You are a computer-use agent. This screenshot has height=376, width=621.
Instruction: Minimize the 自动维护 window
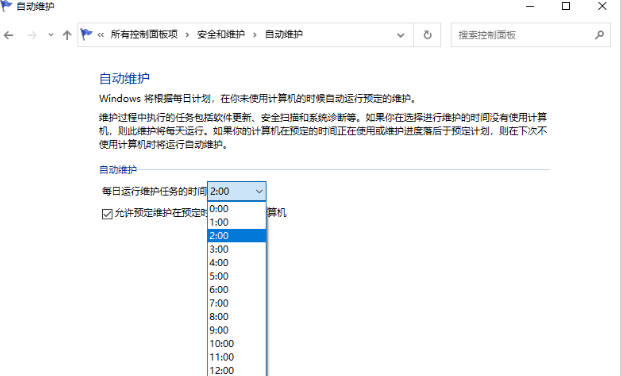point(530,6)
